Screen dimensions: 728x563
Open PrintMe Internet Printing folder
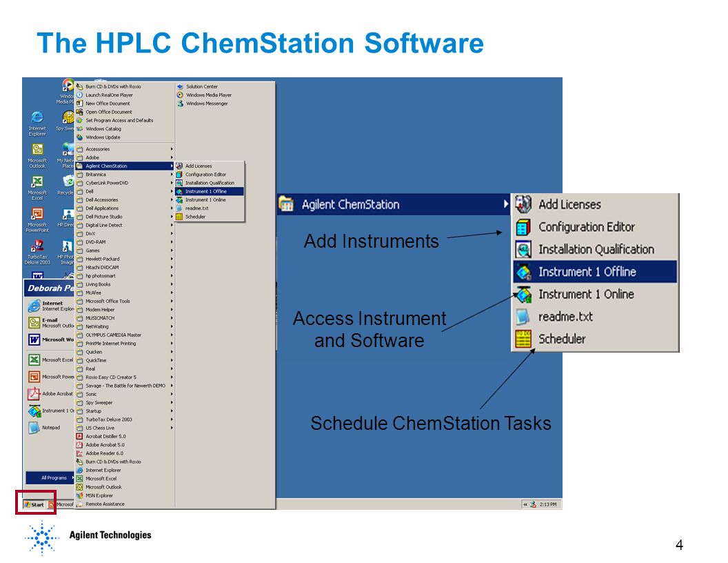tap(124, 344)
